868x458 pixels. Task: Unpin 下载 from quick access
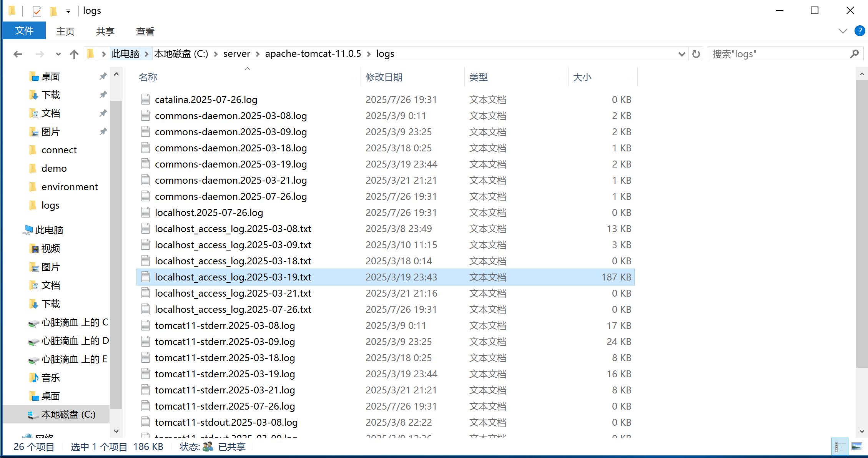[x=103, y=95]
